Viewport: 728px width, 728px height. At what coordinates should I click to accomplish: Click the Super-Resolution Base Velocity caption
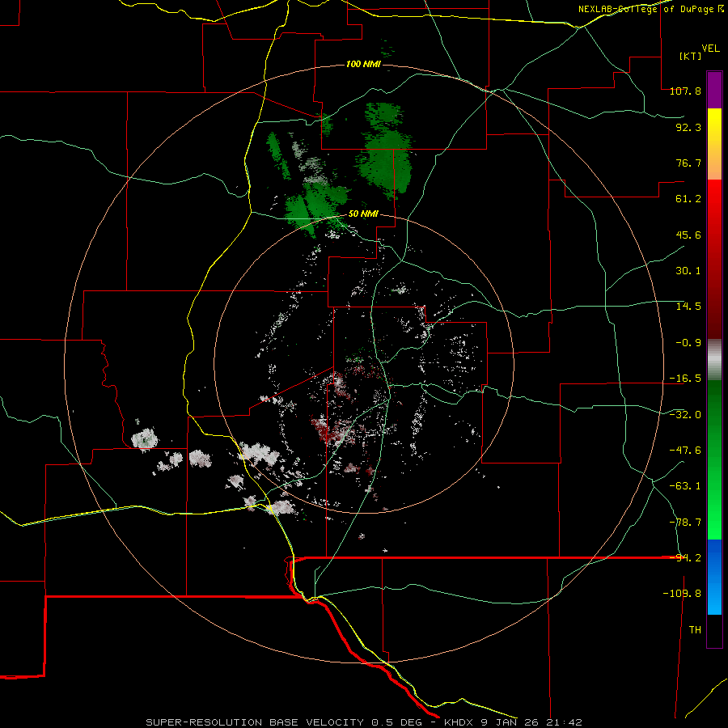point(364,722)
